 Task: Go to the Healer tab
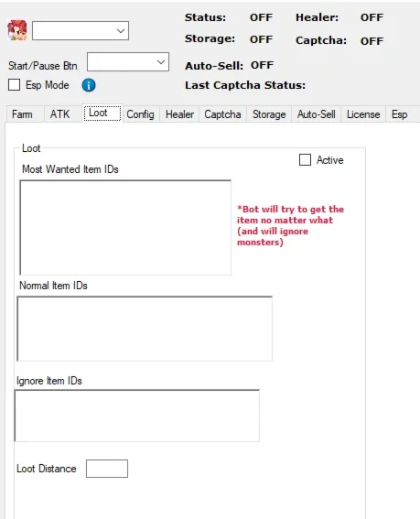[179, 114]
